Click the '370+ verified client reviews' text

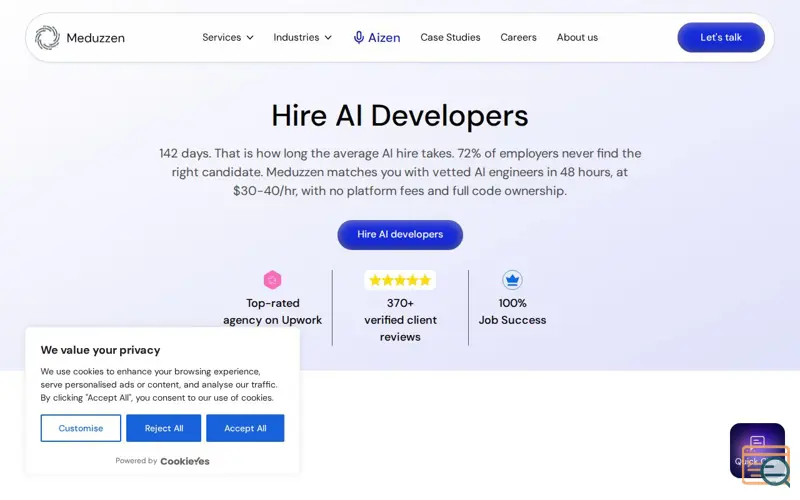(x=400, y=320)
